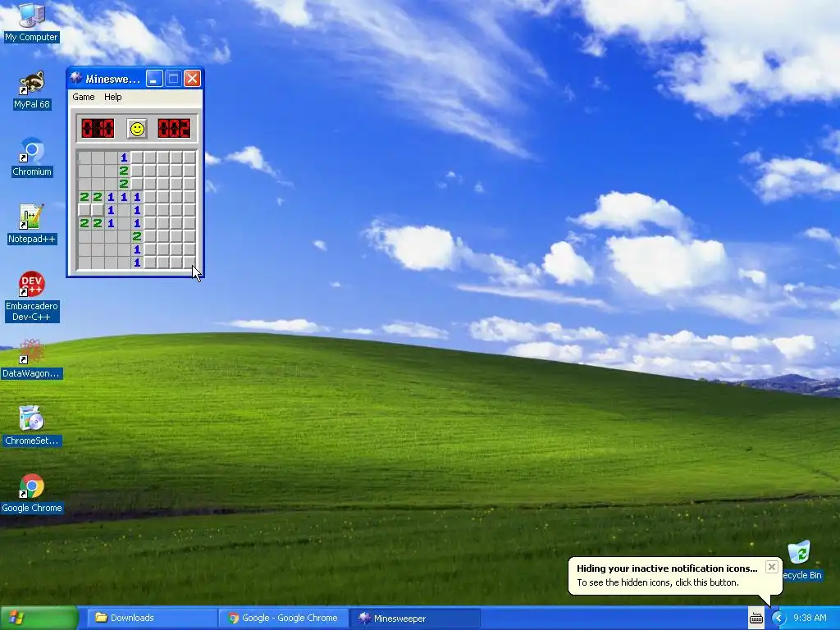
Task: Expand hidden tray icons with the arrow button
Action: (x=778, y=619)
